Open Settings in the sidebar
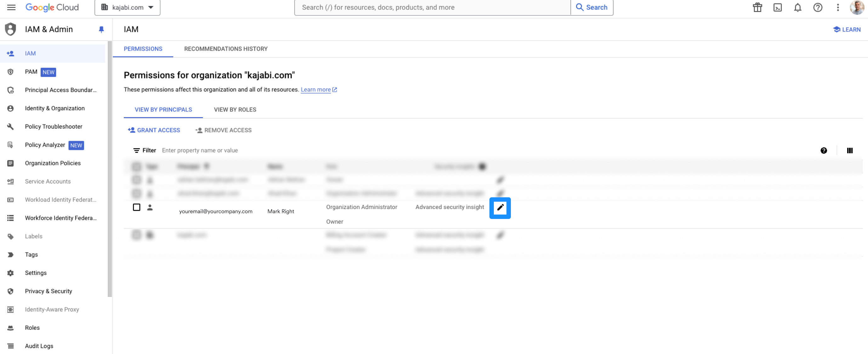 tap(53, 273)
